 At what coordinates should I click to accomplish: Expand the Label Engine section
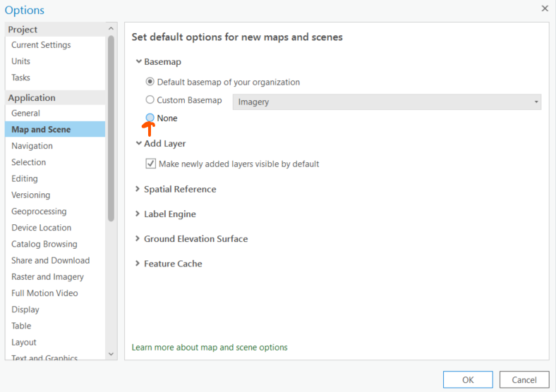[x=138, y=214]
